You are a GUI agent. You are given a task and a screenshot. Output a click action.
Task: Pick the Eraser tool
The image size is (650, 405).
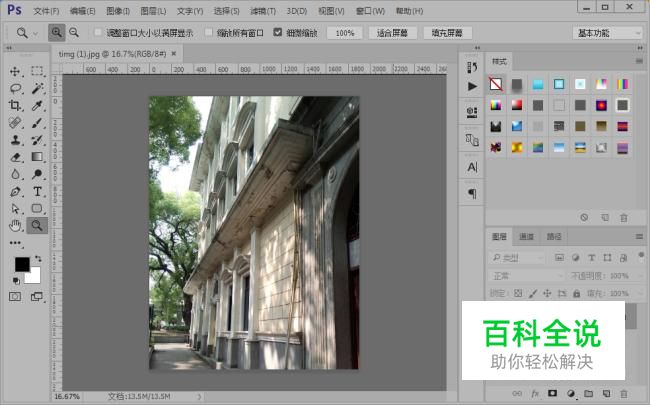[15, 156]
